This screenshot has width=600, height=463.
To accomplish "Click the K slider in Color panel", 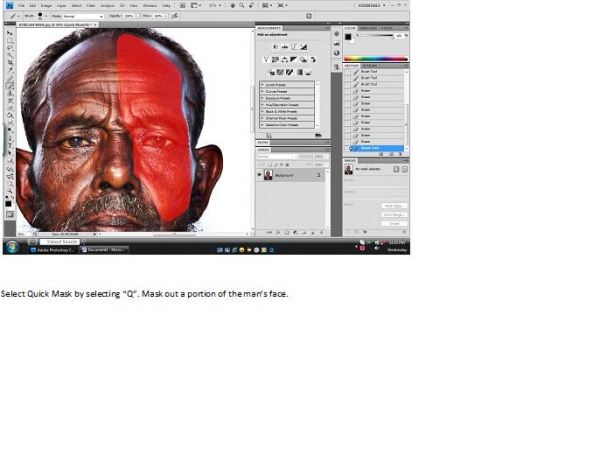I will click(x=377, y=36).
